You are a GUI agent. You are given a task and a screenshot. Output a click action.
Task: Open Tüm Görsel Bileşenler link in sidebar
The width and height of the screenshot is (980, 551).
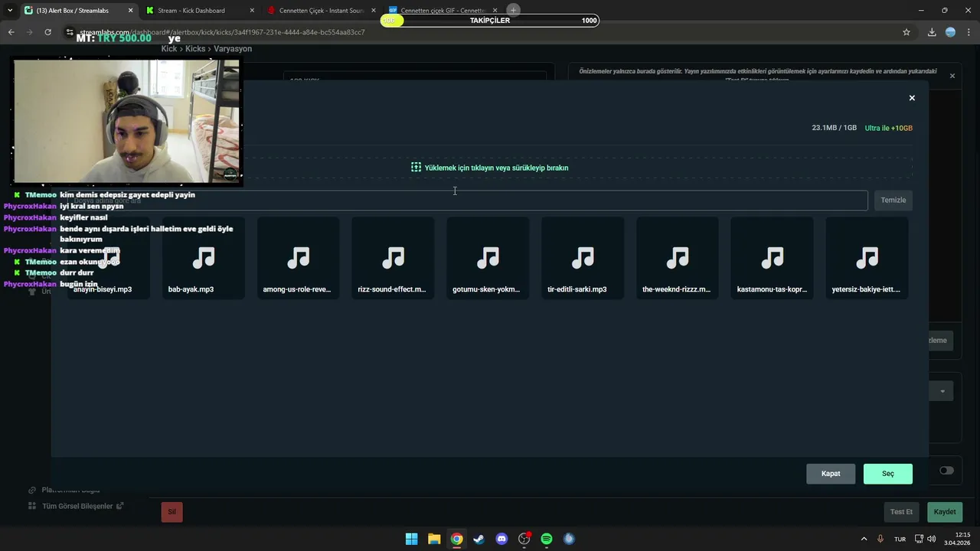click(x=83, y=506)
